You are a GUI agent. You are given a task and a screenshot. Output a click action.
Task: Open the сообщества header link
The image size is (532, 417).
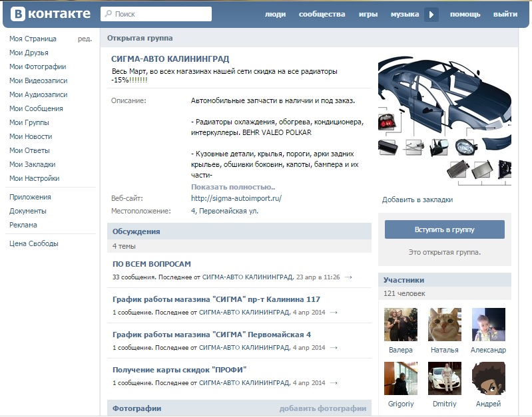click(322, 14)
